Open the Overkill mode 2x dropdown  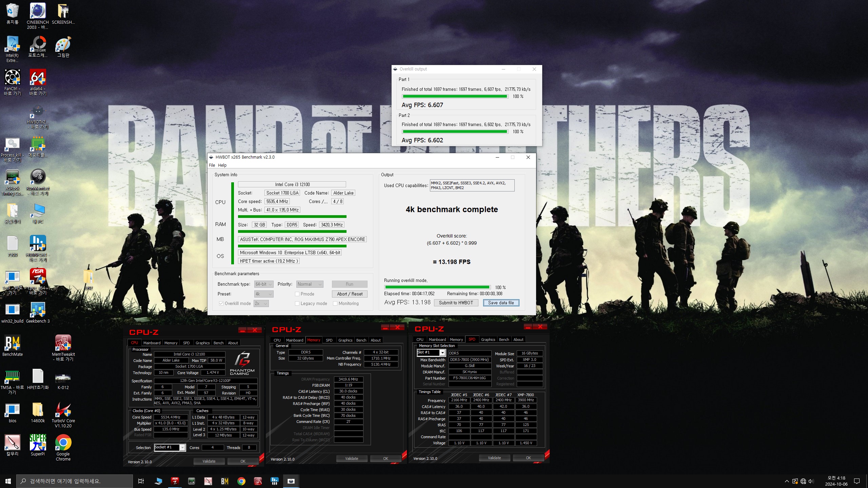point(261,303)
